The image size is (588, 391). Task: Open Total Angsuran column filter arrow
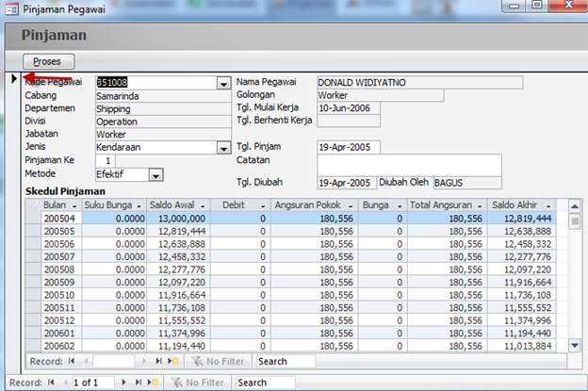point(480,205)
